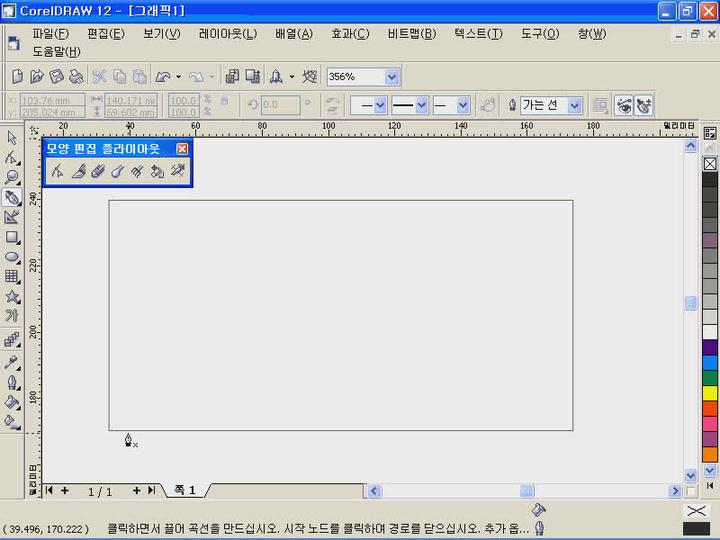Open the outline width 가는 선 dropdown
The width and height of the screenshot is (720, 540).
574,106
